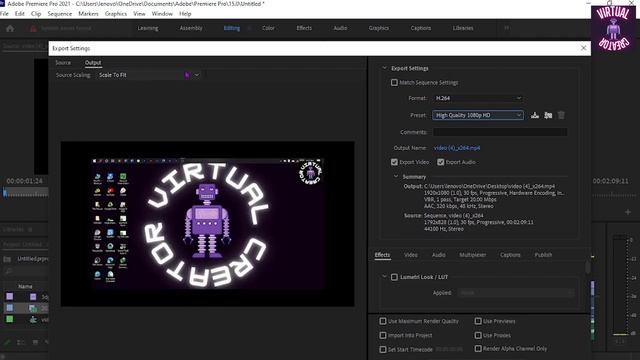This screenshot has height=360, width=640.
Task: Check the Use Proxies option
Action: click(478, 336)
